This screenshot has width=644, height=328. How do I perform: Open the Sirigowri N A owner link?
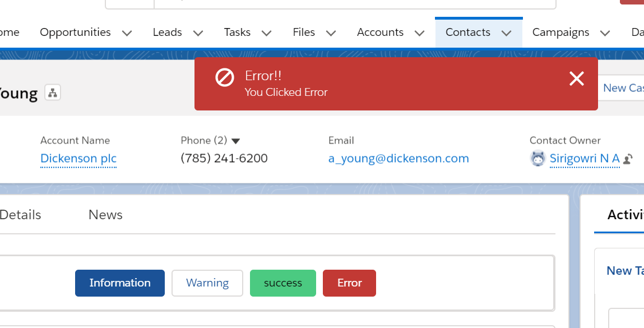coord(585,158)
